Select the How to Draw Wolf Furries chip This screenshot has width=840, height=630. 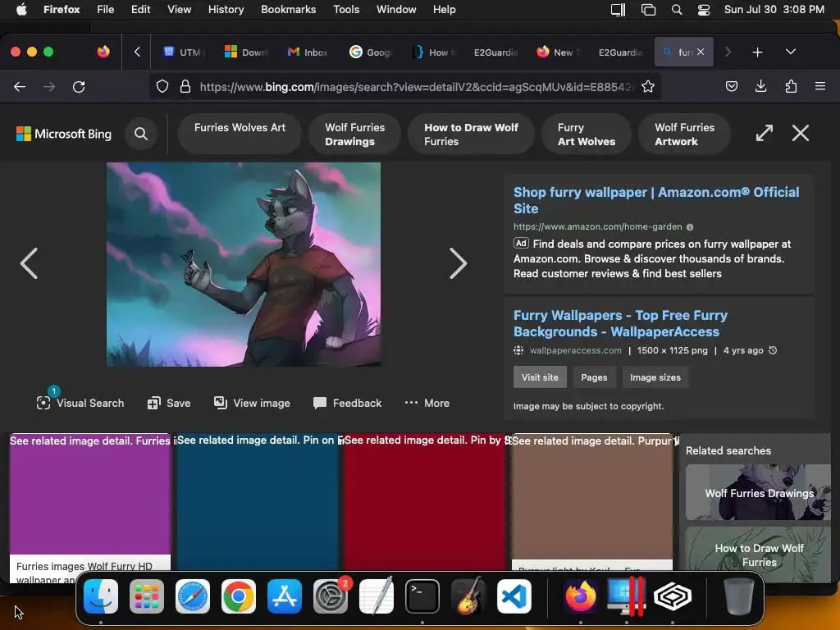tap(471, 134)
